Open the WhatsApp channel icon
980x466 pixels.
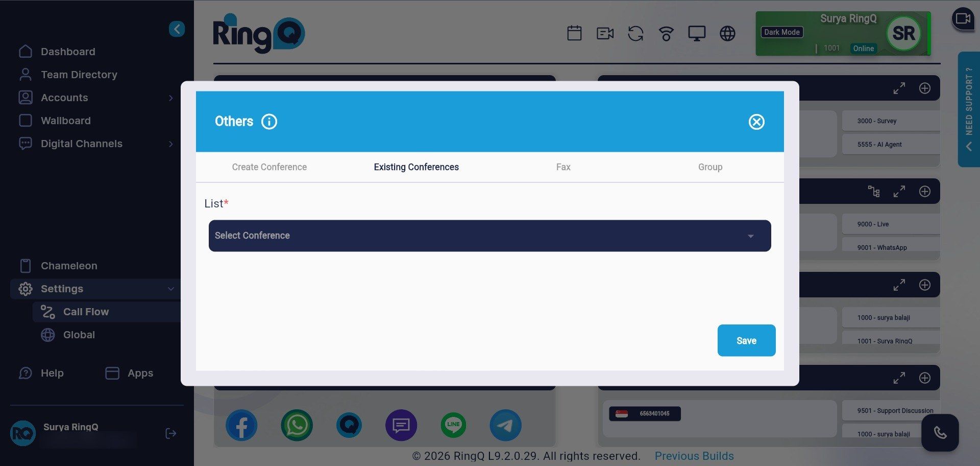(x=297, y=425)
